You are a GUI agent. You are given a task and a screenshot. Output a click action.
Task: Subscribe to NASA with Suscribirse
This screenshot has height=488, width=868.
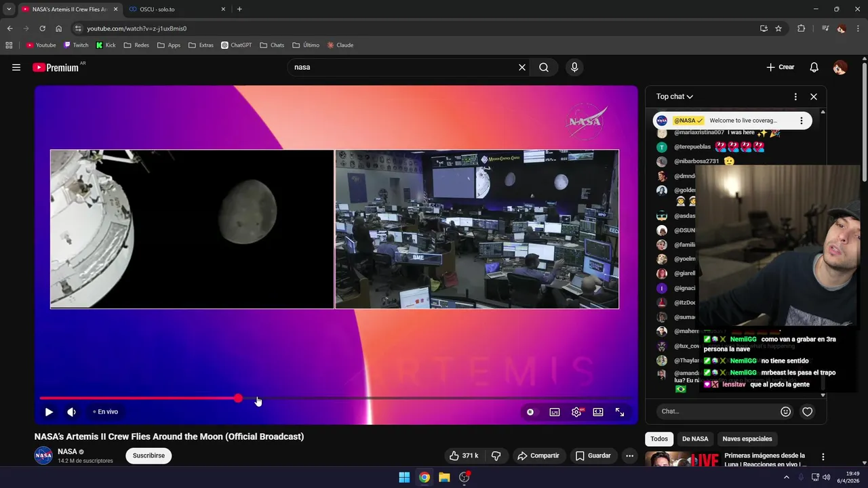149,455
